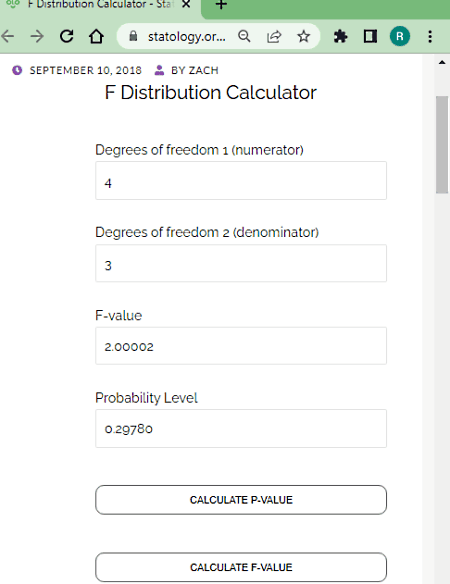This screenshot has height=584, width=450.
Task: Open a new tab with plus button
Action: (221, 4)
